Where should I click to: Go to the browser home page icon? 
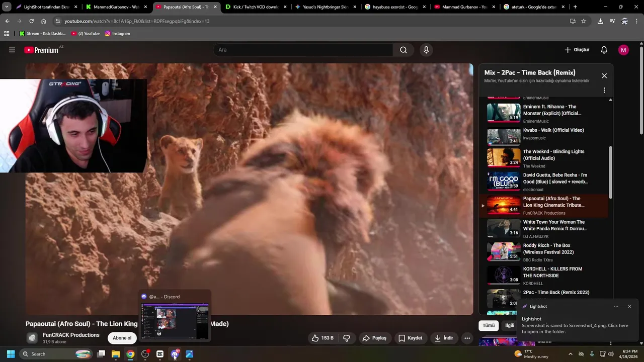[x=43, y=21]
